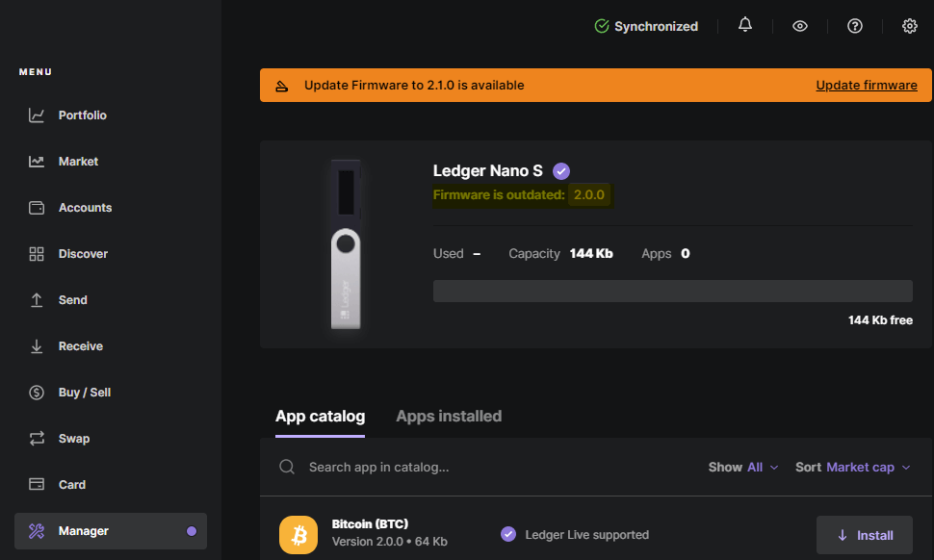Open the Discover section
The image size is (934, 560).
pos(83,253)
